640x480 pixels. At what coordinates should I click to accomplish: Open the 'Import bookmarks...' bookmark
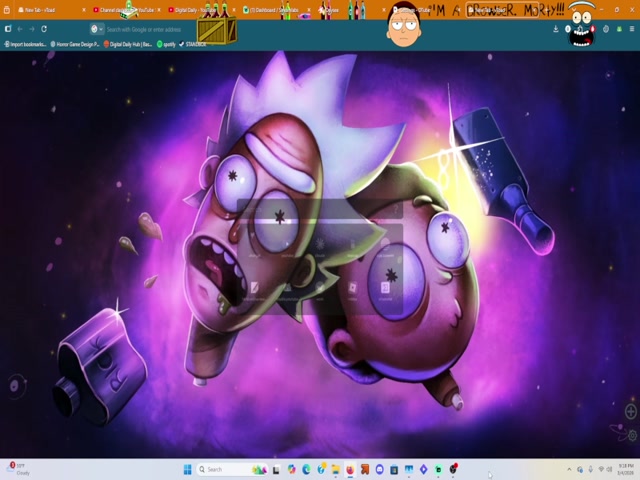tap(25, 44)
